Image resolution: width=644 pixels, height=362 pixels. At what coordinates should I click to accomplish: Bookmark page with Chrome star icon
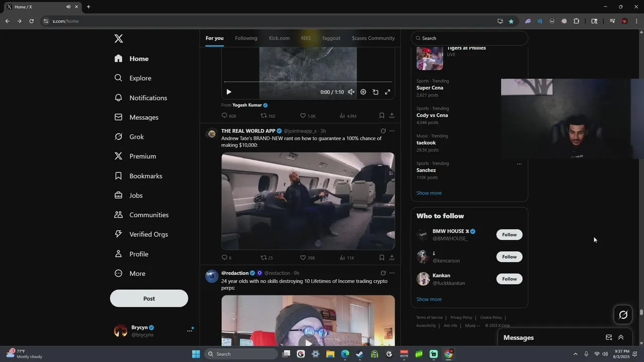(x=511, y=21)
